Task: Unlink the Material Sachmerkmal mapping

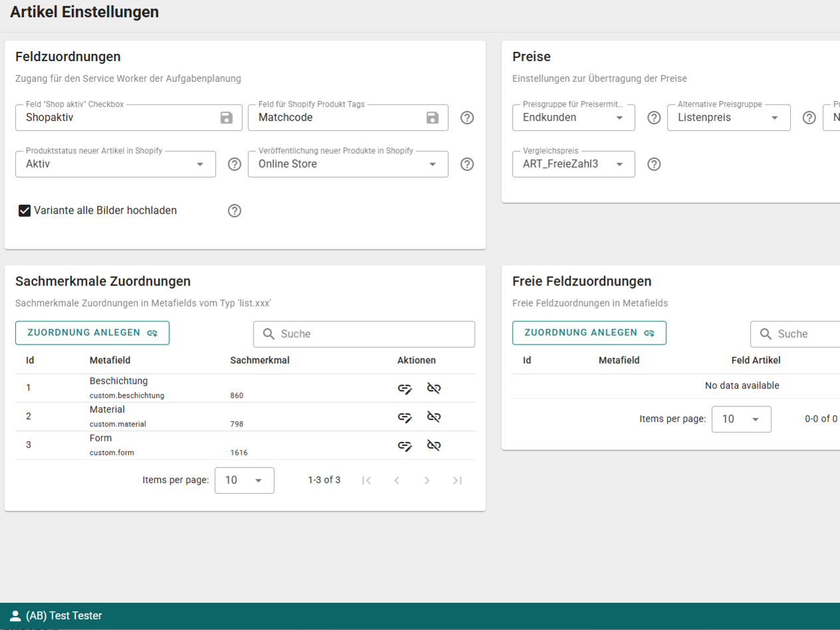Action: [434, 417]
